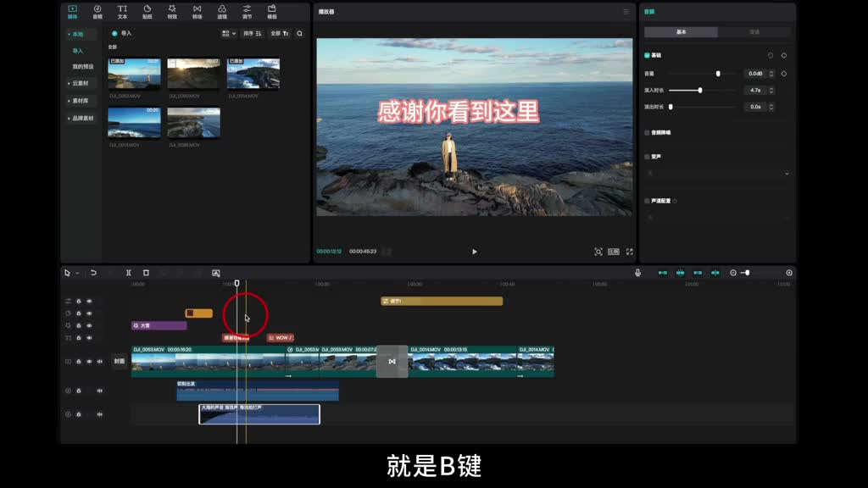Toggle the 基础 checkbox in audio panel
Image resolution: width=868 pixels, height=488 pixels.
[x=648, y=55]
